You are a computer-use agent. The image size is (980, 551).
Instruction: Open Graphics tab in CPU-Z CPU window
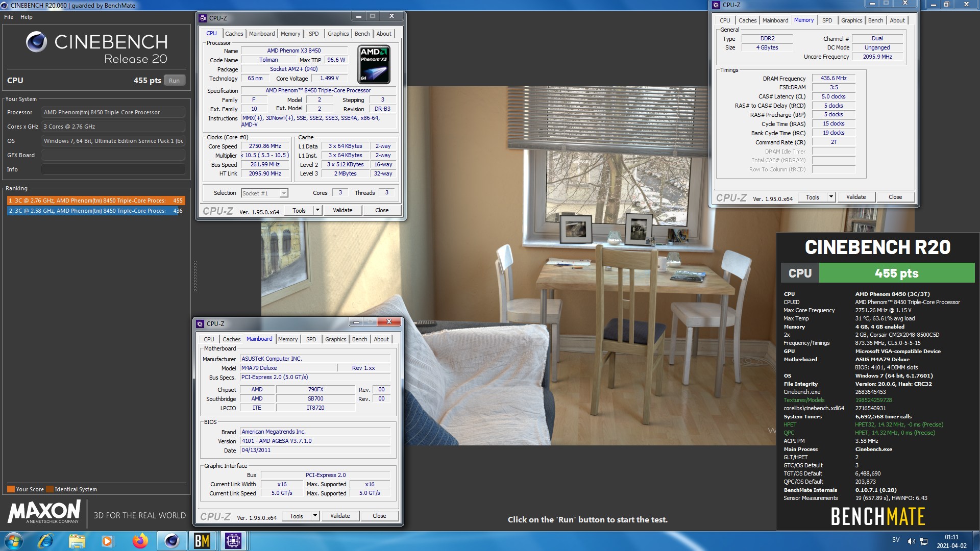pos(338,34)
